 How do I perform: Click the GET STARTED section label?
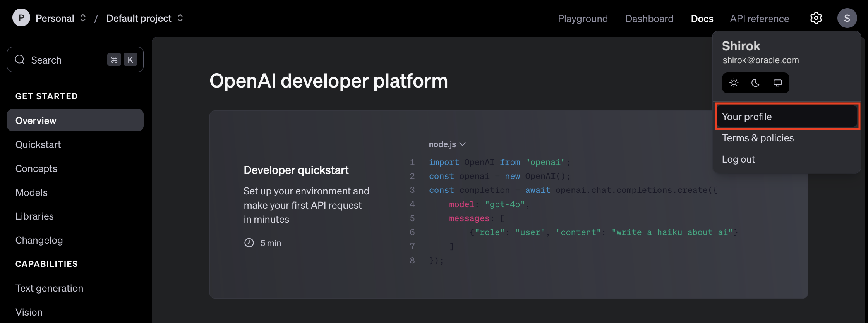(x=46, y=96)
